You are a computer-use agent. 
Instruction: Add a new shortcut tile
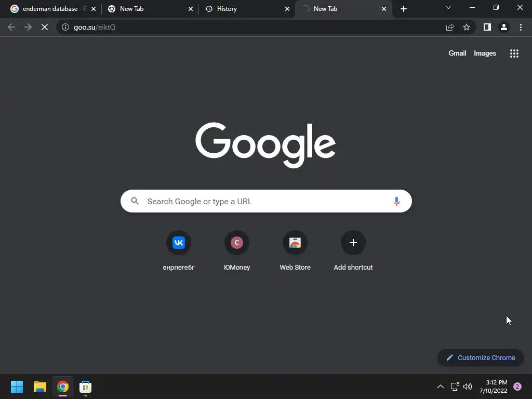[x=353, y=250]
